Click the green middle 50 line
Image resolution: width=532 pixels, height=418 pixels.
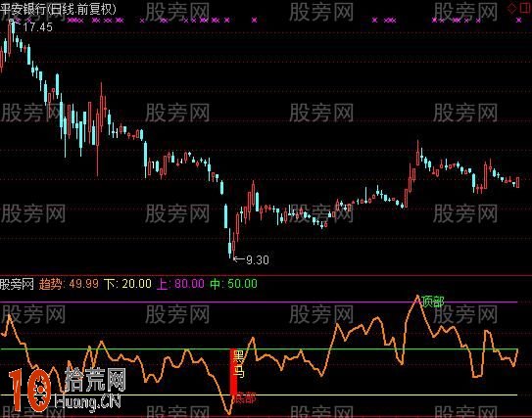259,348
